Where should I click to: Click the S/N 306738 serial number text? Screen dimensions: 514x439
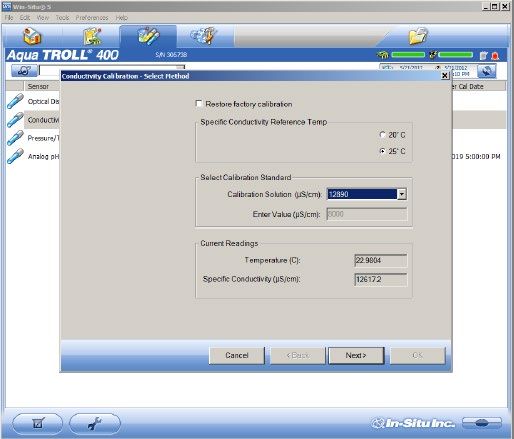[x=171, y=55]
